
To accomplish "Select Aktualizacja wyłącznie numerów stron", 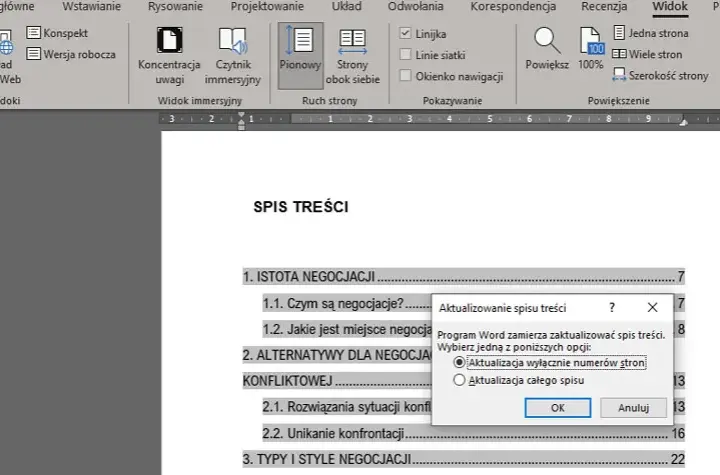I will point(549,362).
